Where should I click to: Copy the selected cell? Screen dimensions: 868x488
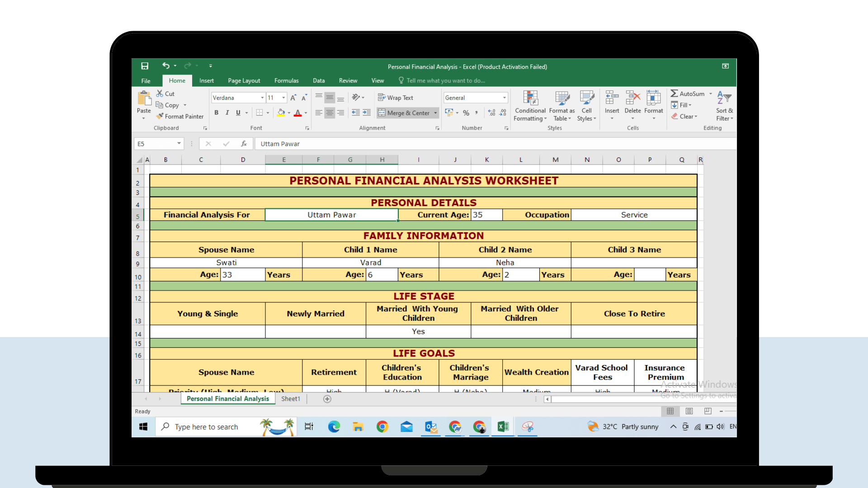168,105
